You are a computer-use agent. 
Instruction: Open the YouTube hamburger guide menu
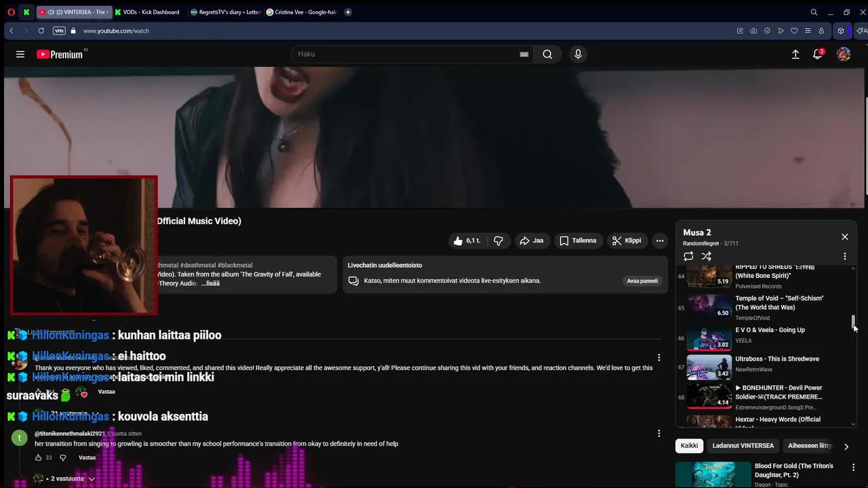20,54
